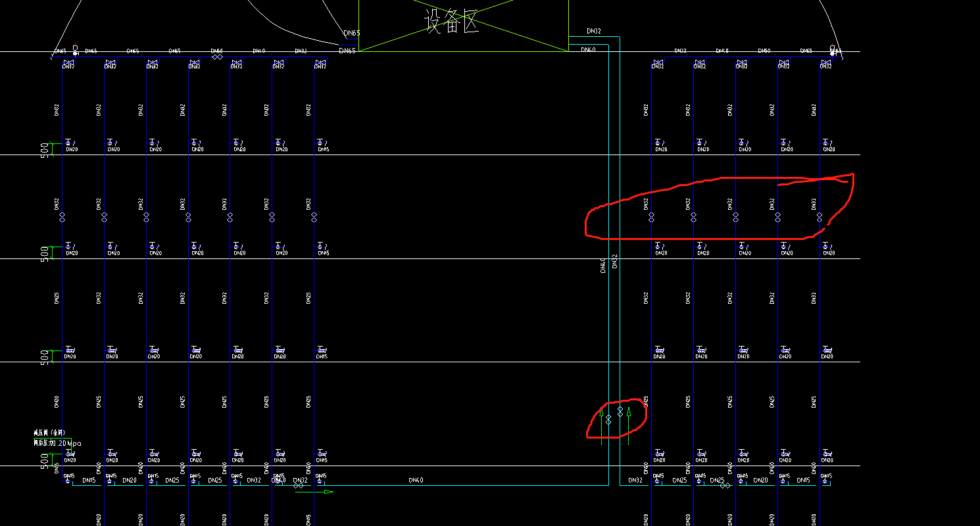This screenshot has height=526, width=980.
Task: Click the DN32 label on the bottom-right cyan pipe
Action: click(x=635, y=480)
